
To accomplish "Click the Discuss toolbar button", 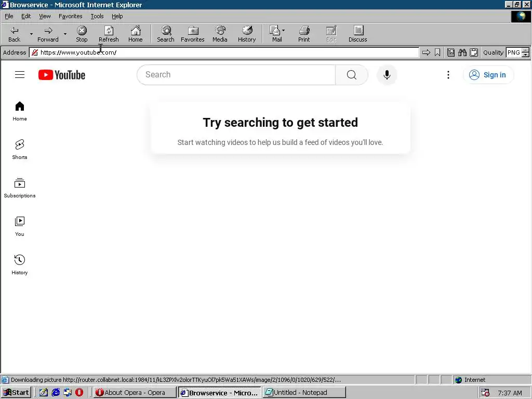I will 358,34.
